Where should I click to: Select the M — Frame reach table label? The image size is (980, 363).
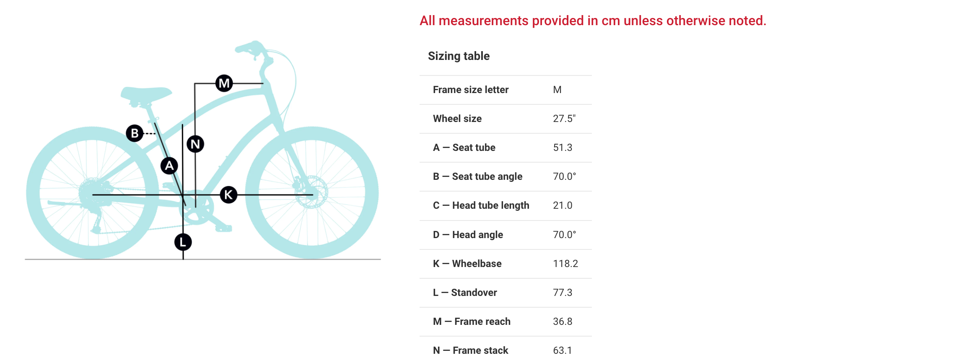click(x=472, y=322)
